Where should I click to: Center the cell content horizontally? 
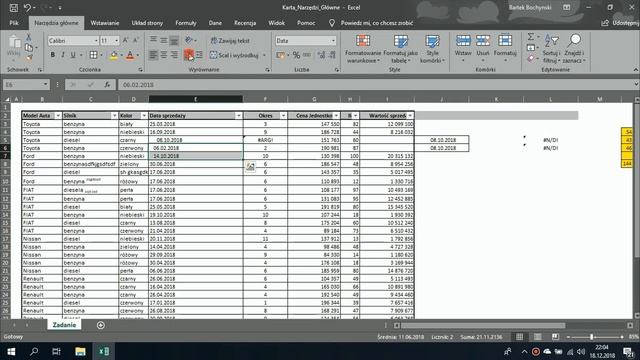tap(164, 55)
